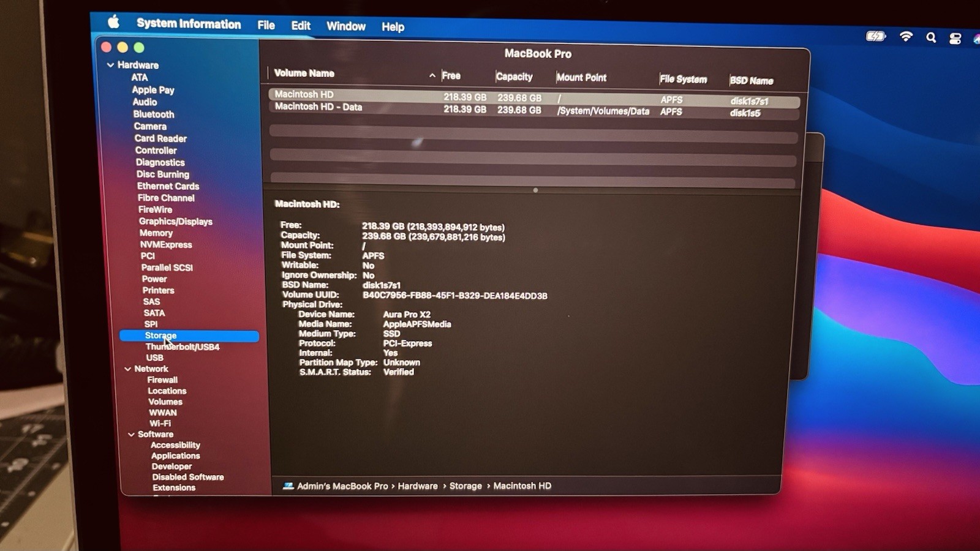The height and width of the screenshot is (551, 980).
Task: Zoom window with the green button
Action: coord(139,47)
